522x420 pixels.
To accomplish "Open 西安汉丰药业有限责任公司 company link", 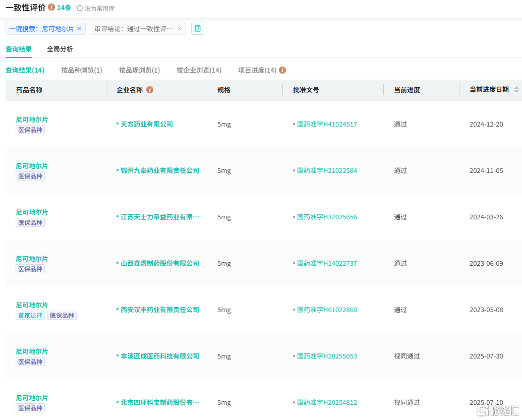I will (x=160, y=310).
